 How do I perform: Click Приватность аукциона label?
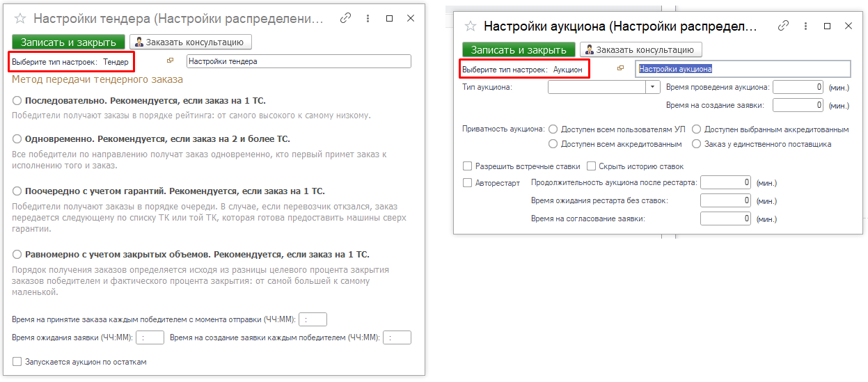pyautogui.click(x=503, y=129)
